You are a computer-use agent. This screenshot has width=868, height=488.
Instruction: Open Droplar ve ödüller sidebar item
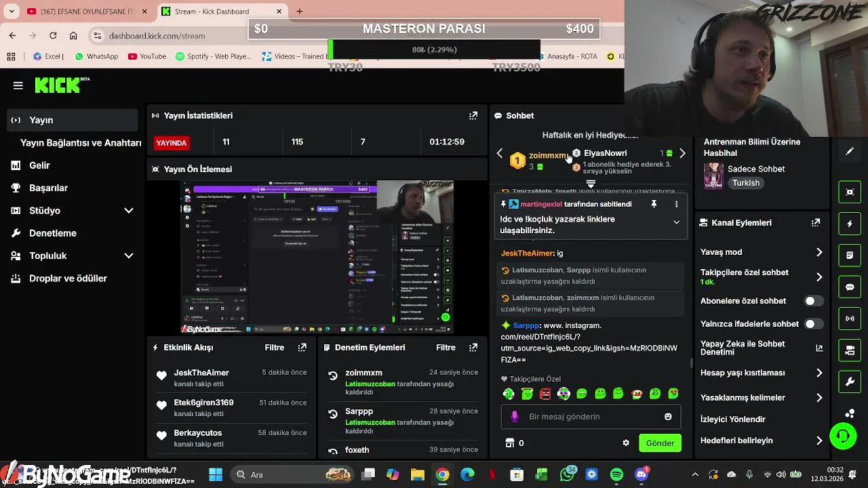point(73,279)
